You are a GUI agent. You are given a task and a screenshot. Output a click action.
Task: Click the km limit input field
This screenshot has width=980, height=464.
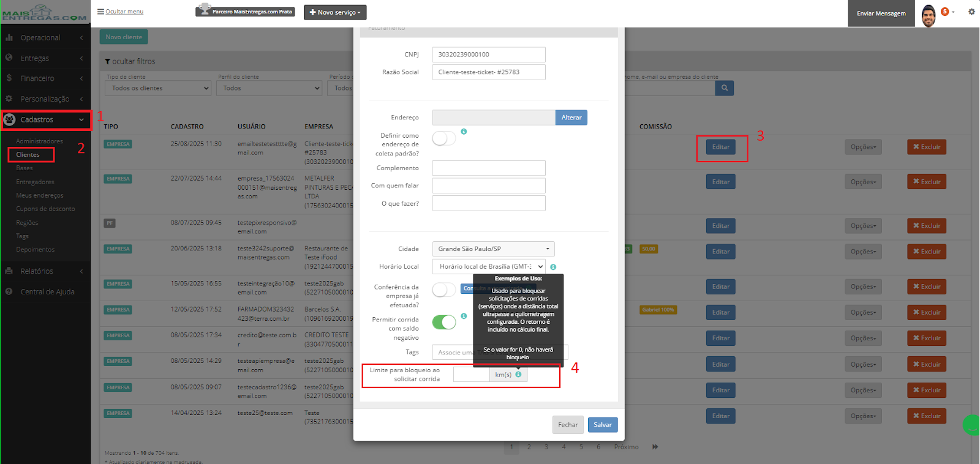(472, 375)
